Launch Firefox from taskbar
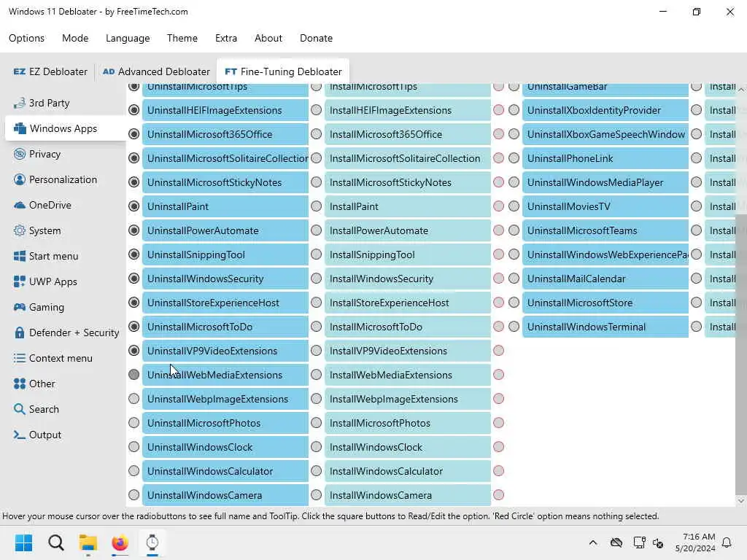Viewport: 747px width, 560px height. click(120, 542)
